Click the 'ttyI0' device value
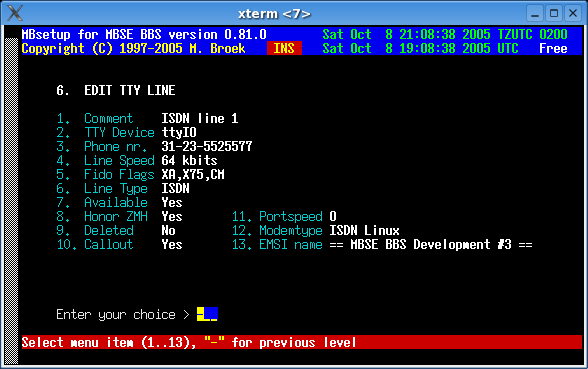This screenshot has height=369, width=588. (179, 132)
